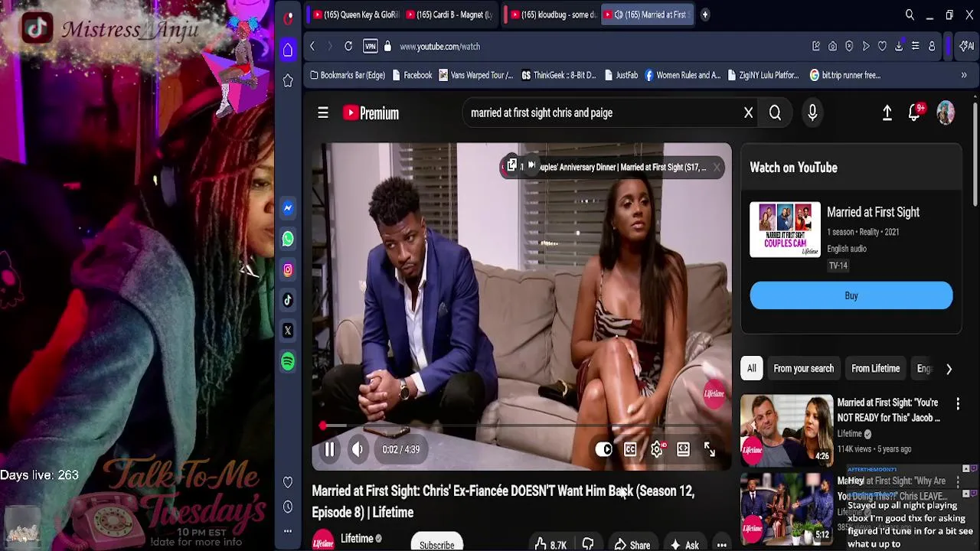Image resolution: width=980 pixels, height=551 pixels.
Task: Open Married at First Sight Couples Cam poster
Action: click(x=785, y=230)
